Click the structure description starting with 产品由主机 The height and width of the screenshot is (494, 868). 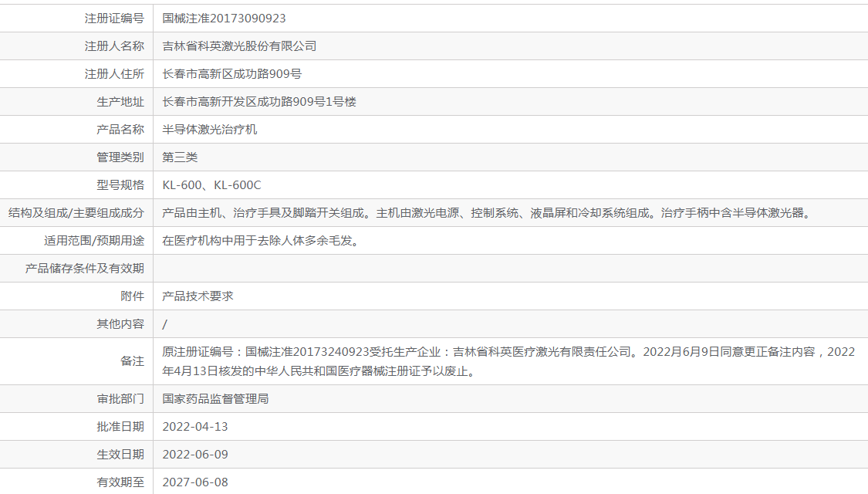coord(488,213)
